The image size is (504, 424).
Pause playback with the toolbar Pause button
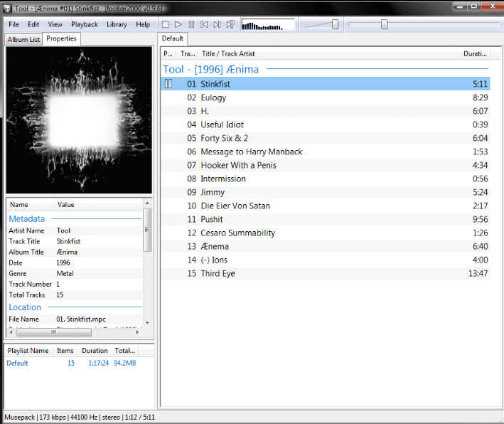191,24
